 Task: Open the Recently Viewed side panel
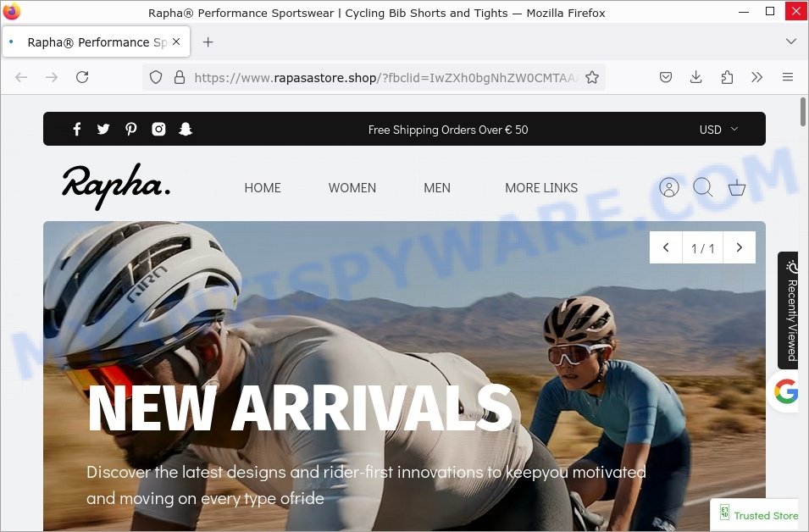pyautogui.click(x=790, y=310)
